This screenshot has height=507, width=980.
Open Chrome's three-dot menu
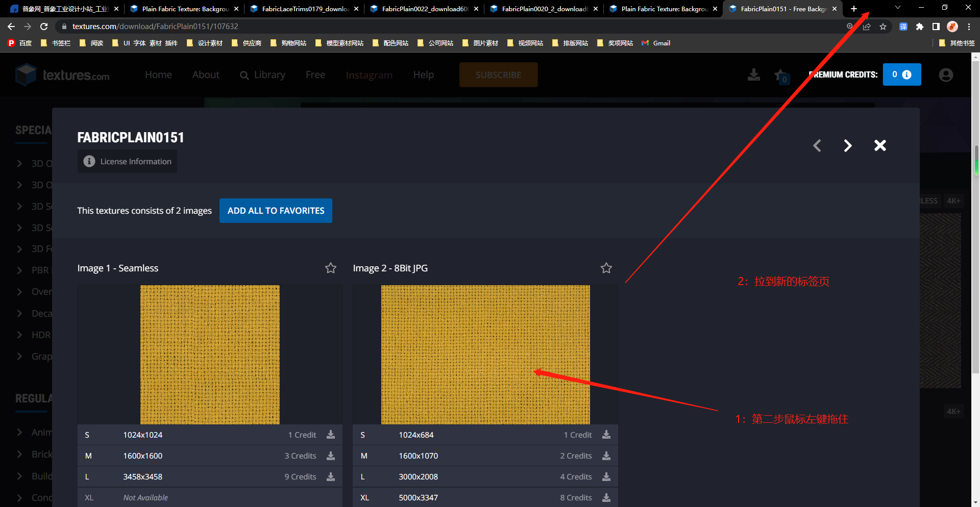(x=969, y=27)
